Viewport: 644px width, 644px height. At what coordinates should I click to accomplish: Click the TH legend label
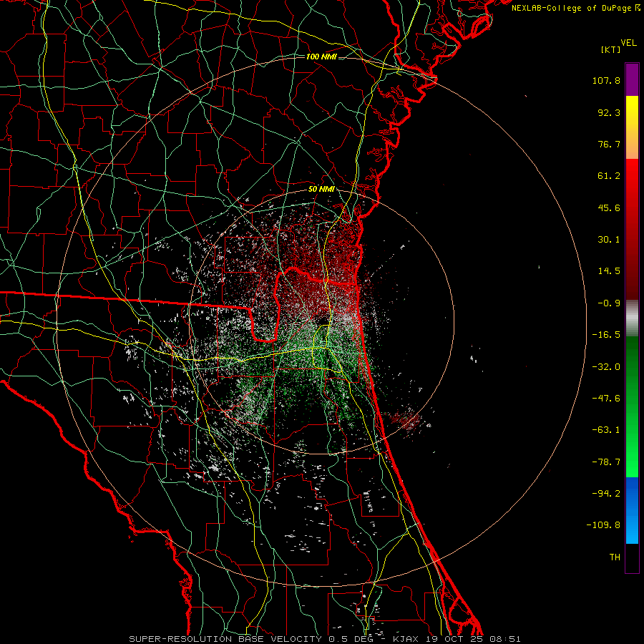tap(615, 557)
